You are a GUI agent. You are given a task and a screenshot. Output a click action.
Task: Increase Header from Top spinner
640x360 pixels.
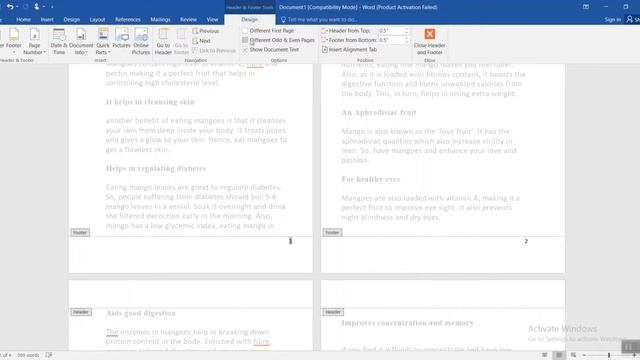coord(407,29)
